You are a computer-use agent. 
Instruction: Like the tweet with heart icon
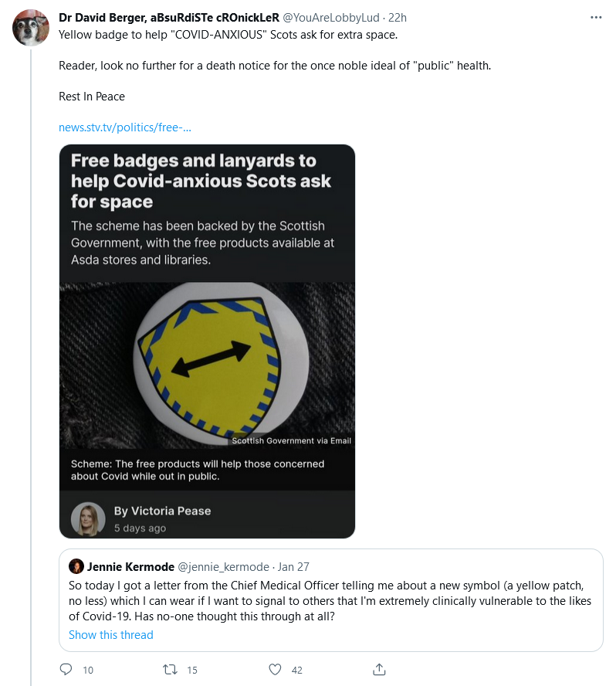pyautogui.click(x=275, y=669)
